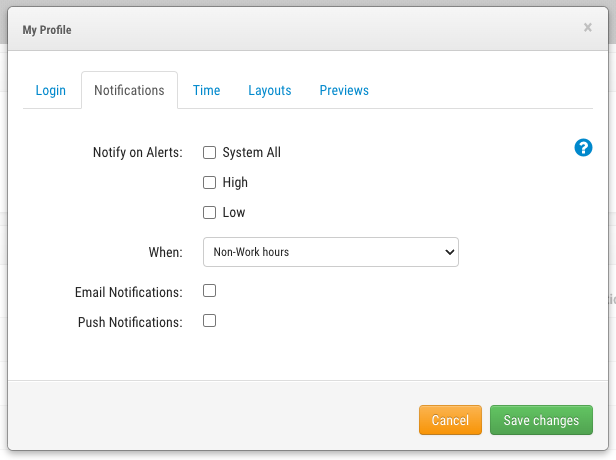This screenshot has height=460, width=616.
Task: Switch to the Login tab
Action: [x=51, y=90]
